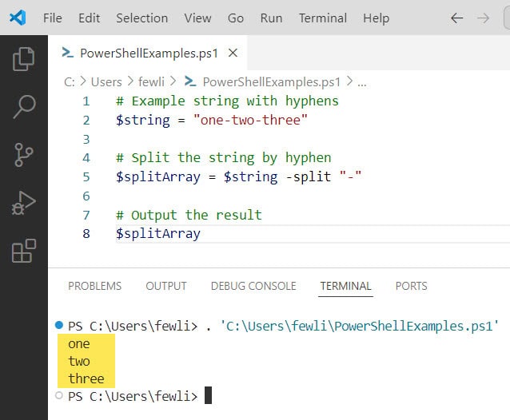Switch to the PORTS panel tab
The height and width of the screenshot is (420, 510).
point(411,286)
